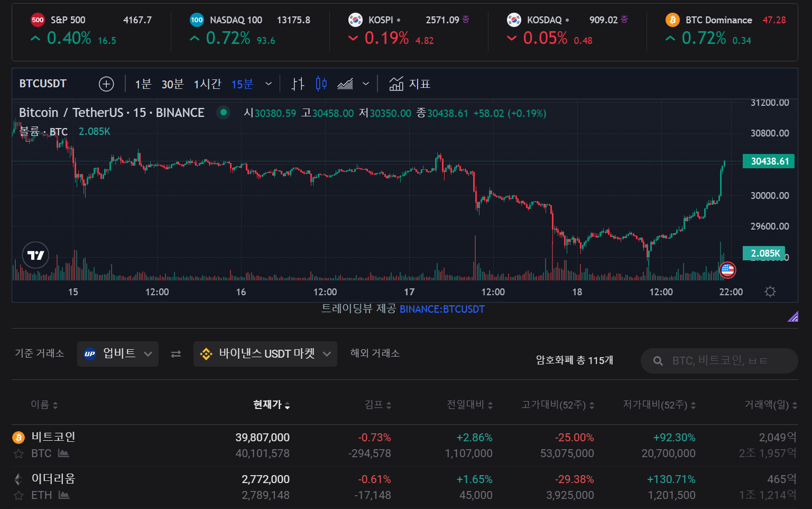The width and height of the screenshot is (812, 509).
Task: Switch chart to 30분 timeframe
Action: click(172, 84)
